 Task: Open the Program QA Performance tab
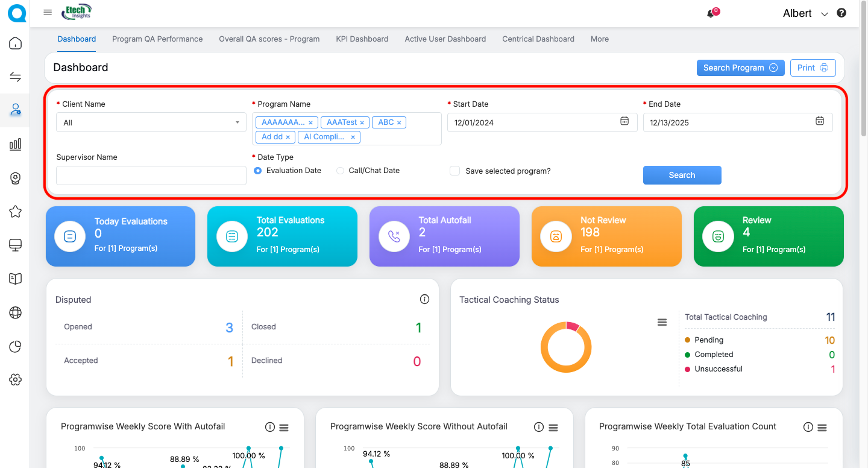(x=157, y=39)
